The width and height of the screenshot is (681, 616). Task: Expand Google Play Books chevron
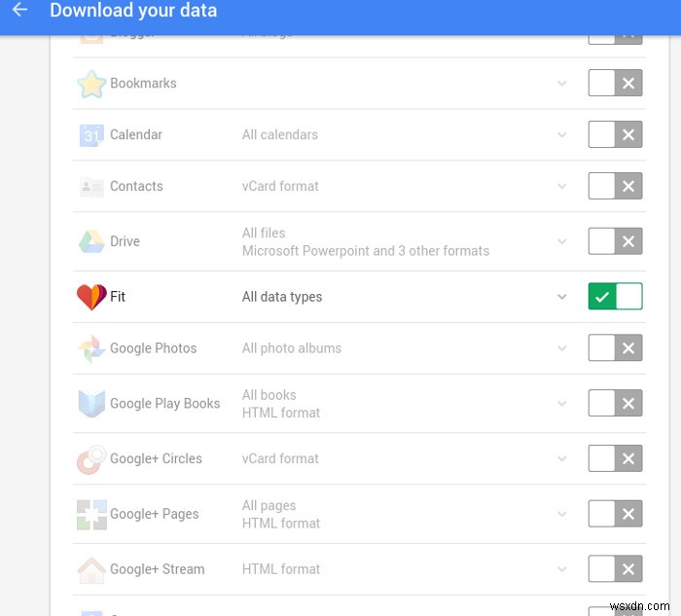(x=562, y=404)
